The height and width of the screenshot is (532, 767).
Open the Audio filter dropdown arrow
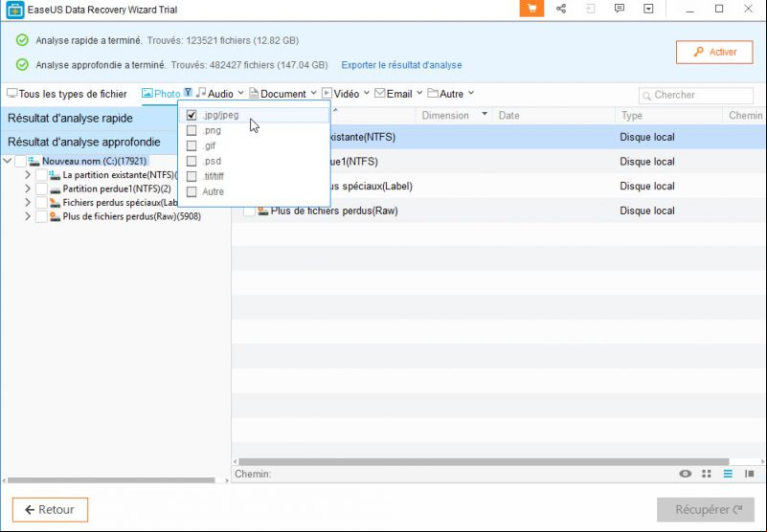(240, 93)
